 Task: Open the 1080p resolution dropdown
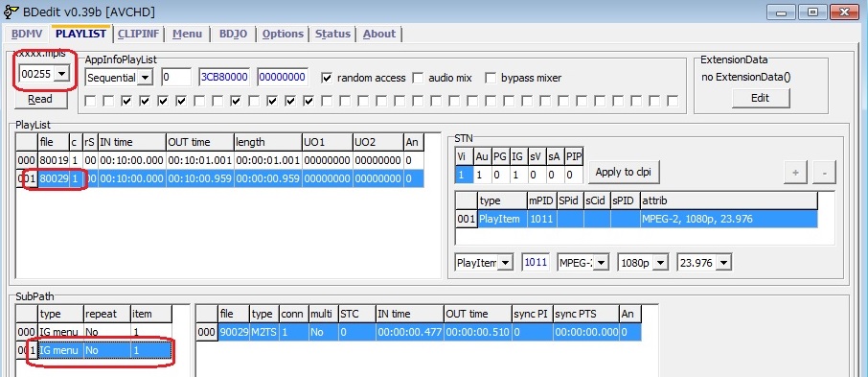tap(661, 263)
